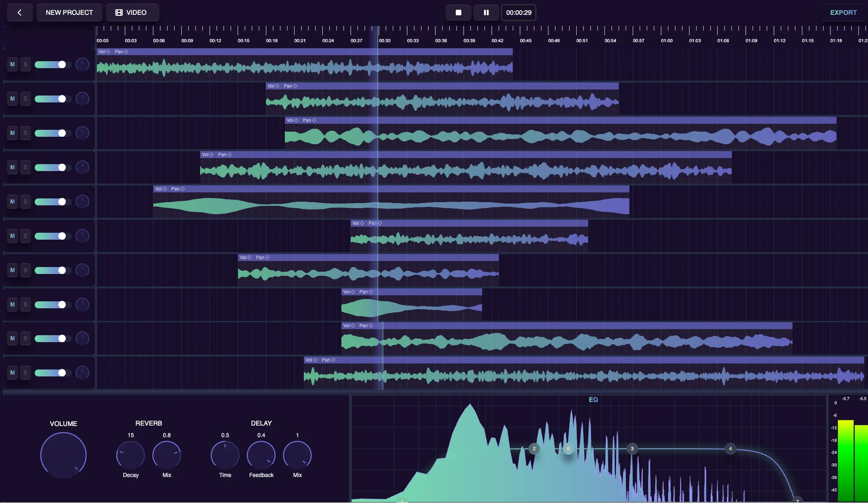Mute the first track
Screen dimensions: 868x503
(x=13, y=64)
